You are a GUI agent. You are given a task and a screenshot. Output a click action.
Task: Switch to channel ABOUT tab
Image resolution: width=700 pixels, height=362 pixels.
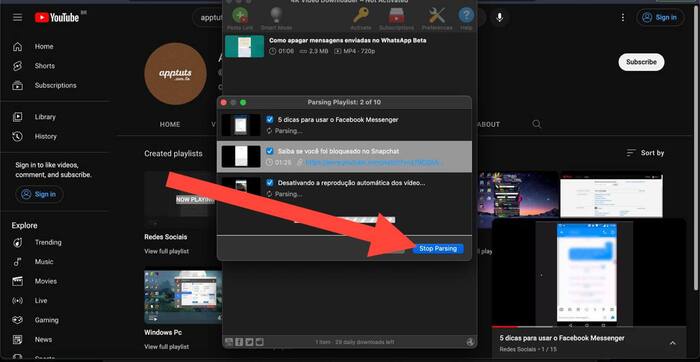488,125
